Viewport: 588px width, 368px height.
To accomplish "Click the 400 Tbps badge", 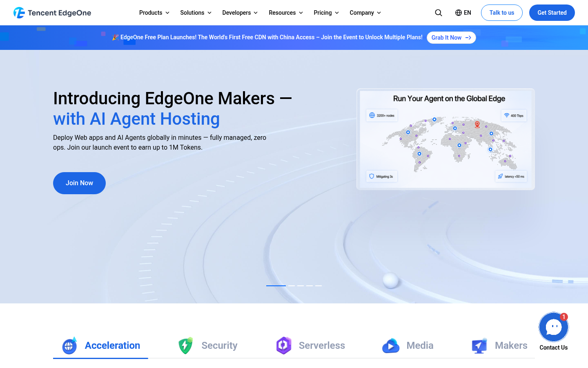I will pyautogui.click(x=514, y=115).
